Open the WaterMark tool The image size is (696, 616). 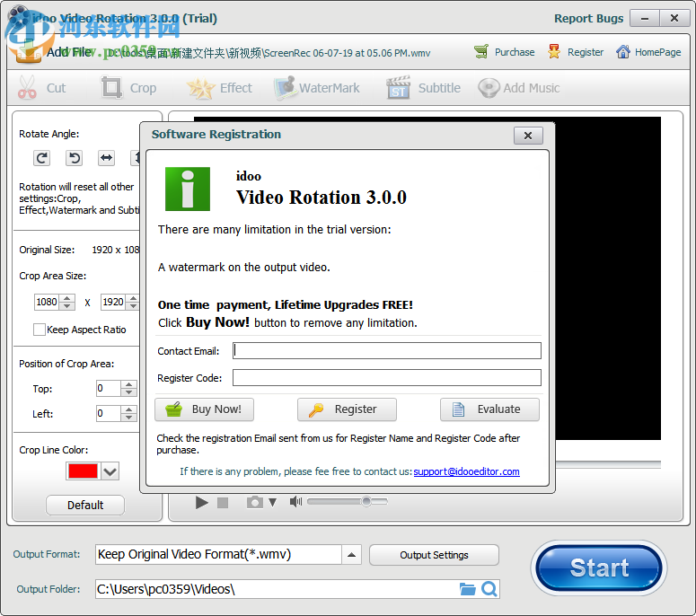[x=317, y=88]
